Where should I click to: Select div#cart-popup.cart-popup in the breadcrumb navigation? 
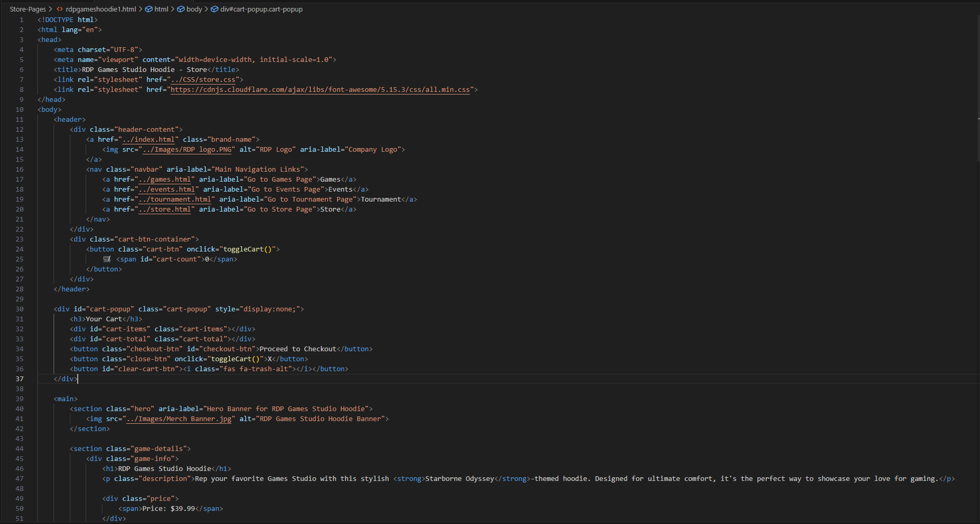261,9
